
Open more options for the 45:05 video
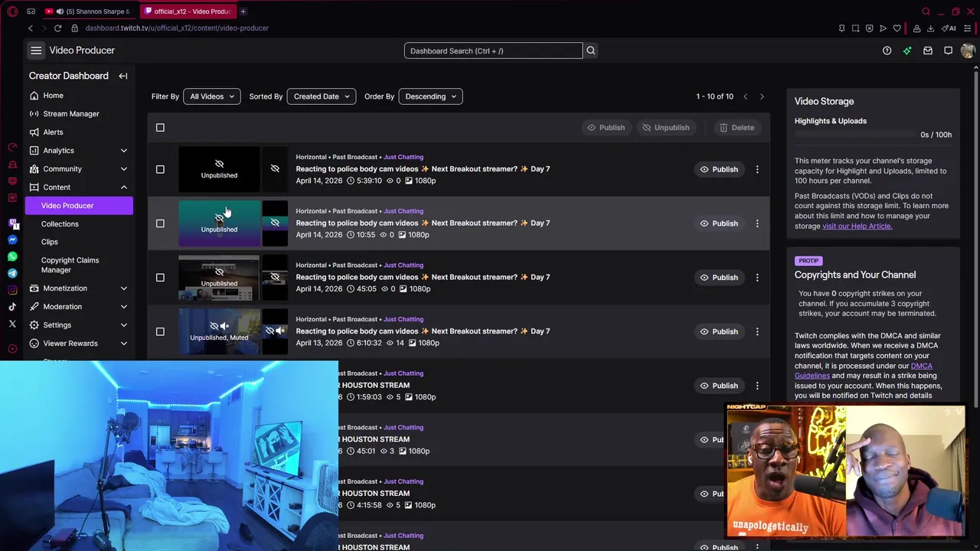(757, 277)
